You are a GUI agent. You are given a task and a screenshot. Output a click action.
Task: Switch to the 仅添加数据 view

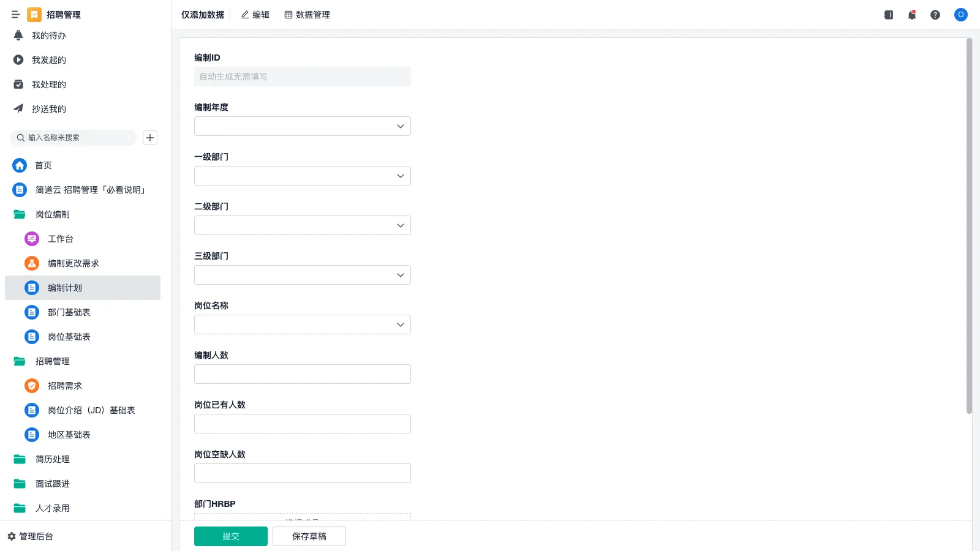[x=202, y=15]
